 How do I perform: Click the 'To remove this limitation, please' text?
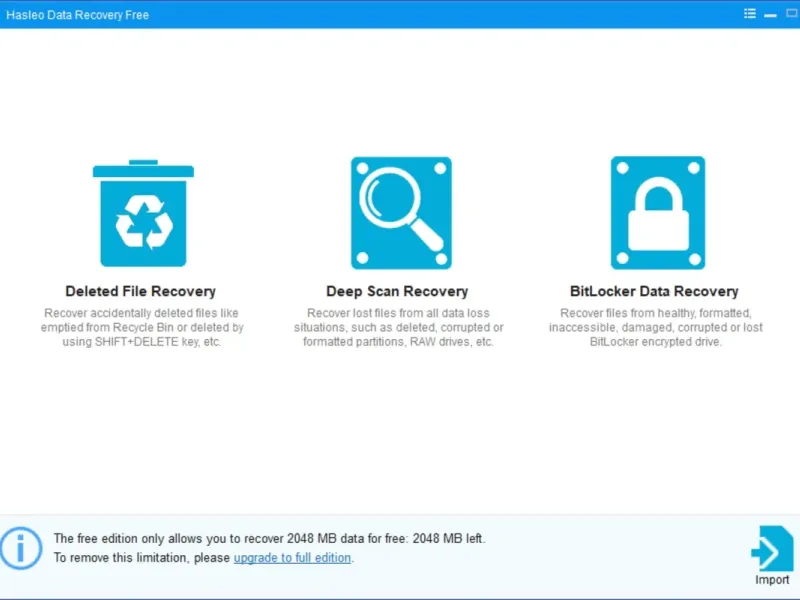pyautogui.click(x=142, y=558)
